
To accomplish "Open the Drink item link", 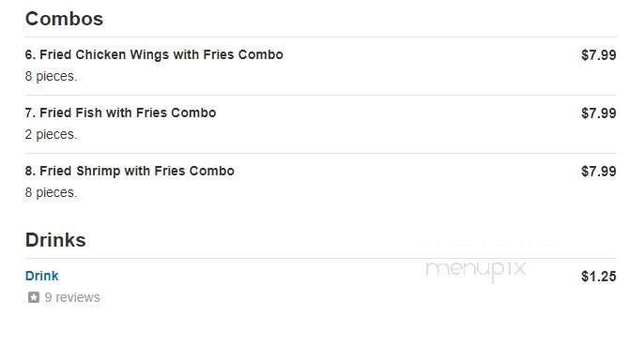I will [x=41, y=276].
